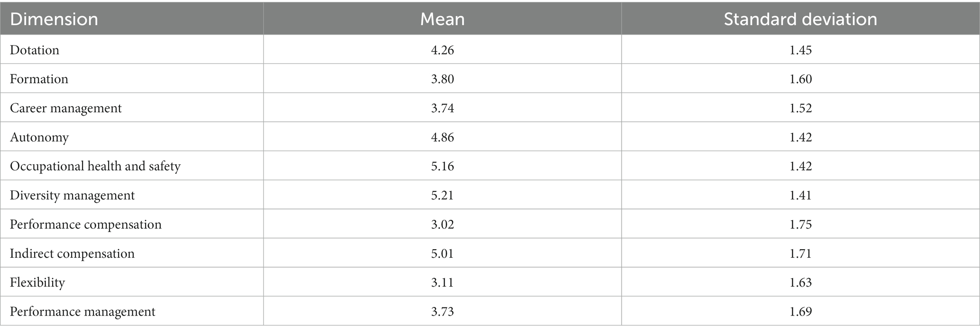Select the Formation standard deviation 1.60
Screen dimensions: 980x334
pyautogui.click(x=801, y=79)
